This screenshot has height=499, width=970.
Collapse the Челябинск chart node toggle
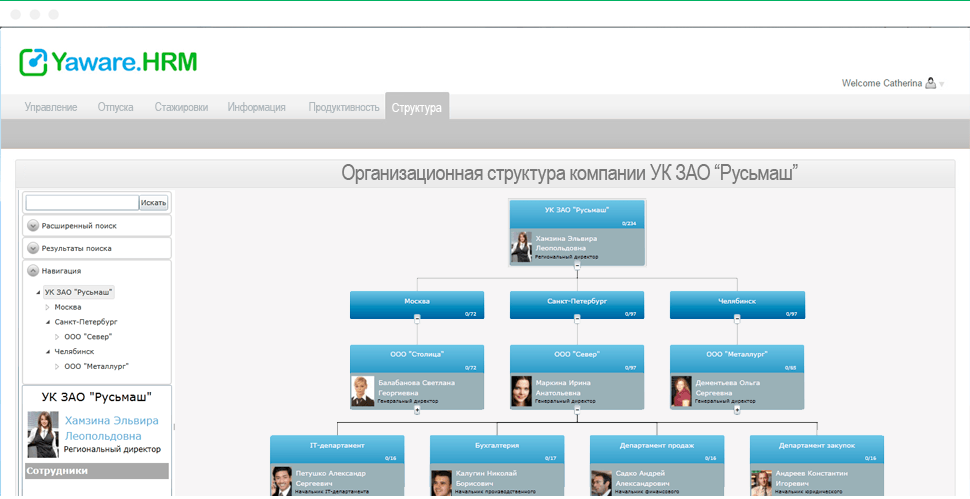(737, 319)
